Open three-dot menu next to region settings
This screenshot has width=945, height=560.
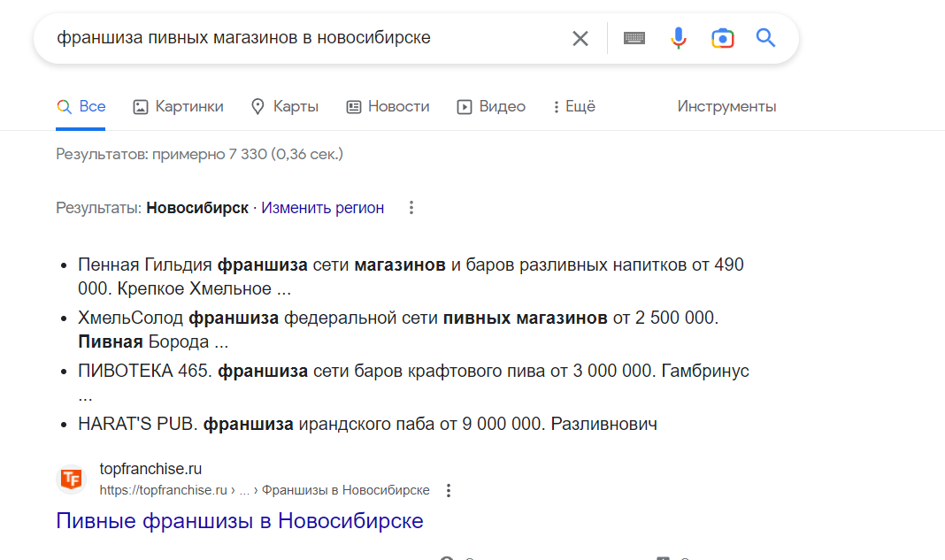tap(411, 208)
